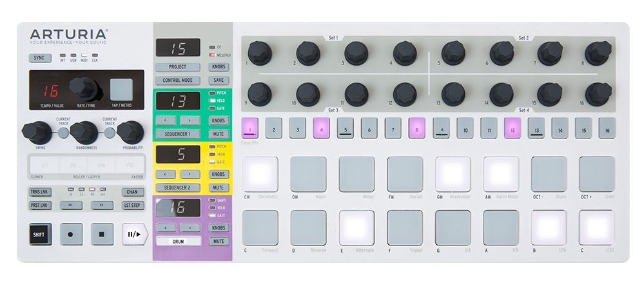The height and width of the screenshot is (288, 644).
Task: Click the SAVE button
Action: pos(219,81)
